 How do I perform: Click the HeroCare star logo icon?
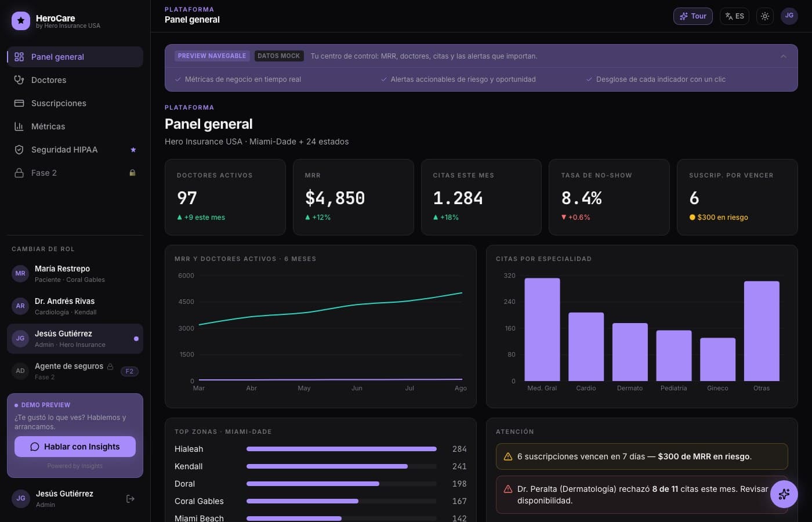21,21
